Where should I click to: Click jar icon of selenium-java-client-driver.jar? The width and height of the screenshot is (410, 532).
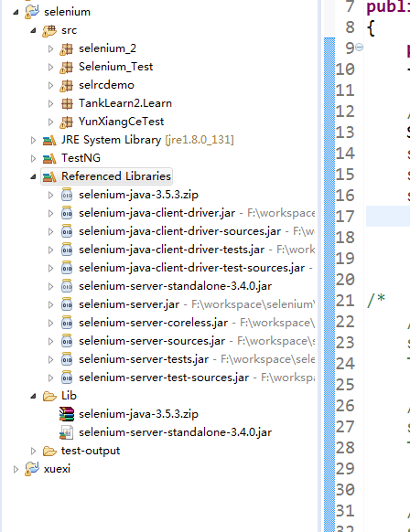[x=67, y=213]
